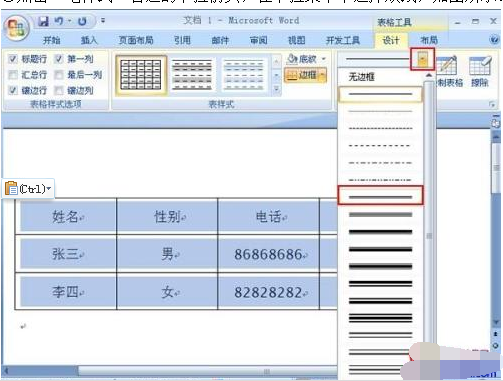
Task: Apply the third light table style
Action: (x=243, y=75)
